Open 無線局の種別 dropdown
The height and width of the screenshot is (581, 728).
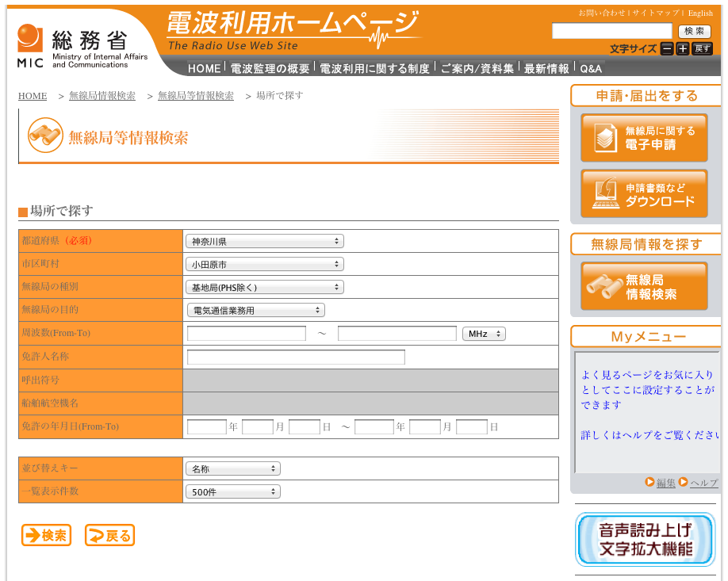[265, 287]
